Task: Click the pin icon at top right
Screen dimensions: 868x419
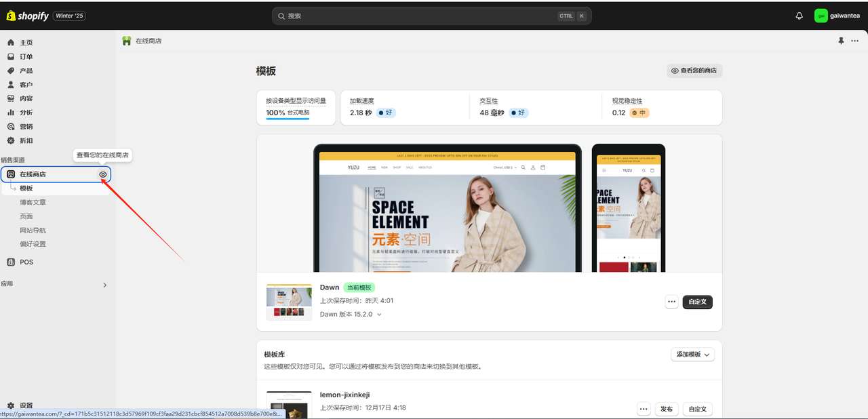Action: tap(841, 41)
